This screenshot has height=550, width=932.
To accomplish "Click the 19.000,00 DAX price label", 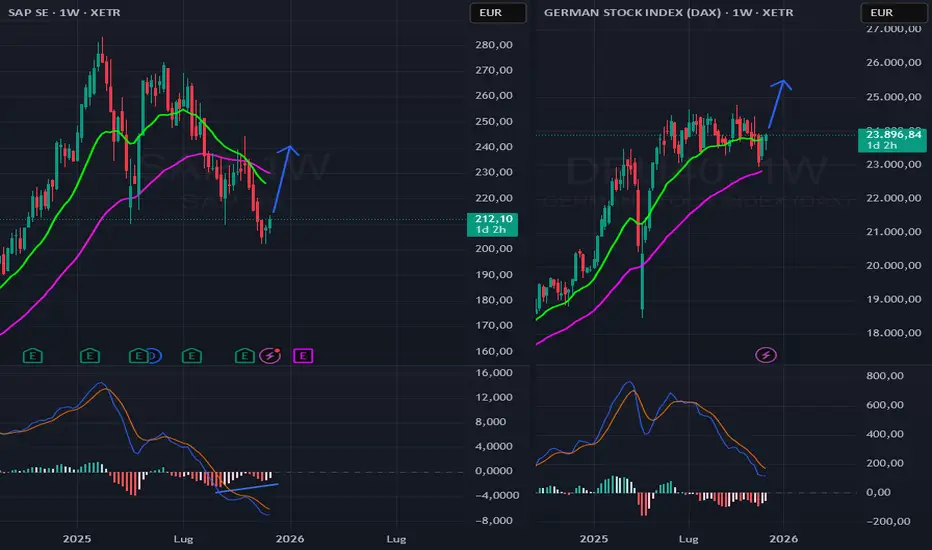I will point(894,299).
